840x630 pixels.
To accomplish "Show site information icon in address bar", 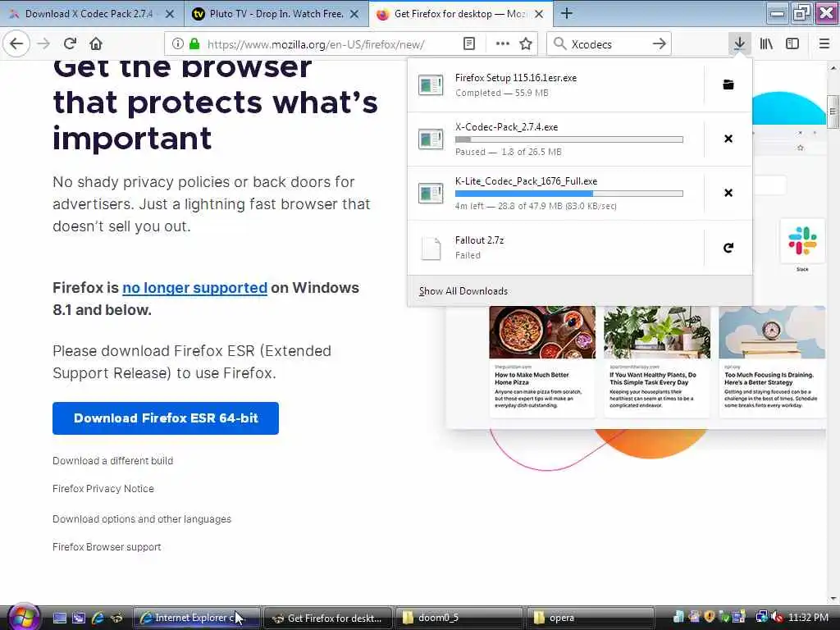I will 178,44.
